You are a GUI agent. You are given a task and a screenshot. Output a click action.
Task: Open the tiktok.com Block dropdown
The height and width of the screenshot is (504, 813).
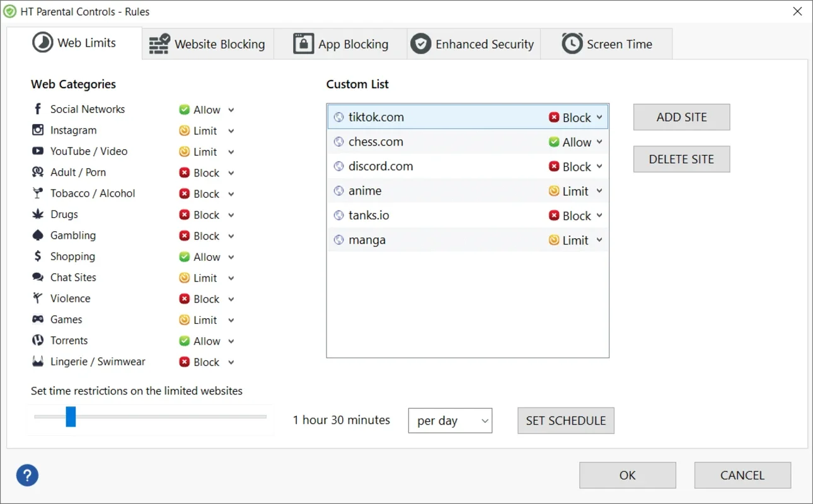599,117
